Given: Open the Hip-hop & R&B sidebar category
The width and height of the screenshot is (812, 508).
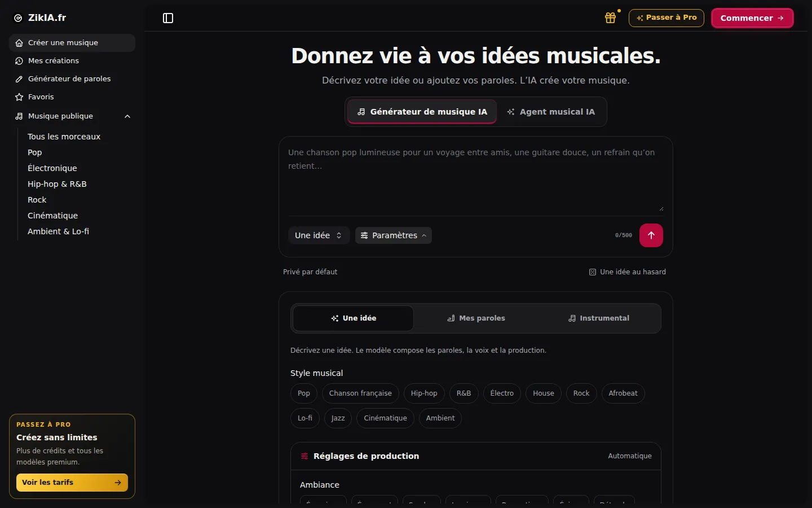Looking at the screenshot, I should [x=57, y=184].
